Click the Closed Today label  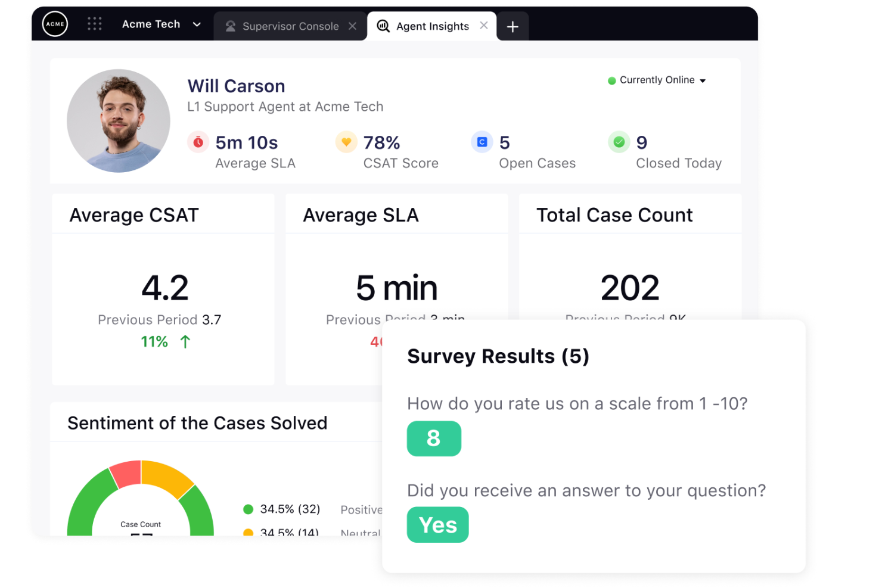click(x=679, y=163)
